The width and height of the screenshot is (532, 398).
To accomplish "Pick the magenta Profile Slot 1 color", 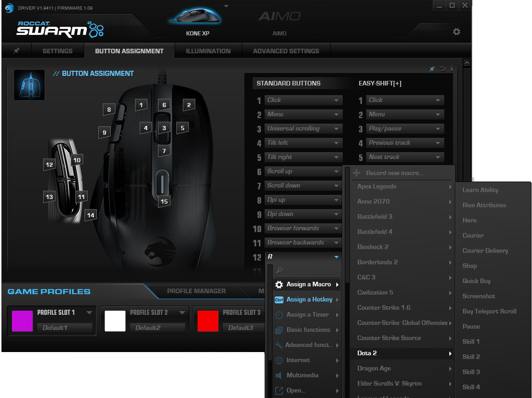I will [x=23, y=321].
